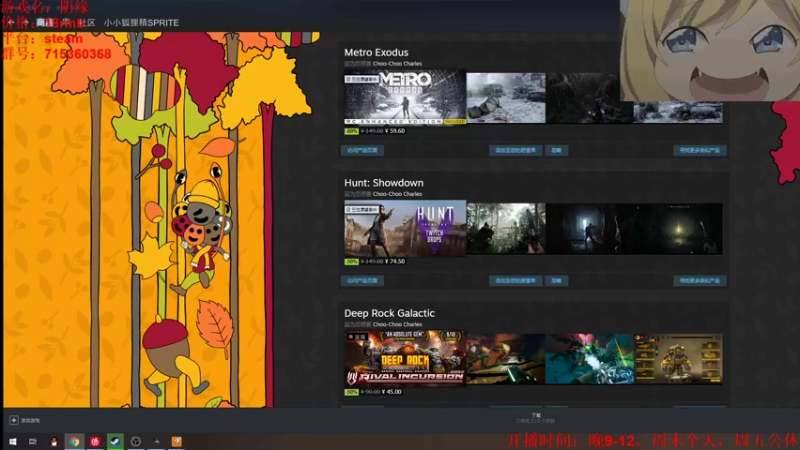Screen dimensions: 800x450
Task: Open OBS Studio from the taskbar
Action: tap(136, 441)
